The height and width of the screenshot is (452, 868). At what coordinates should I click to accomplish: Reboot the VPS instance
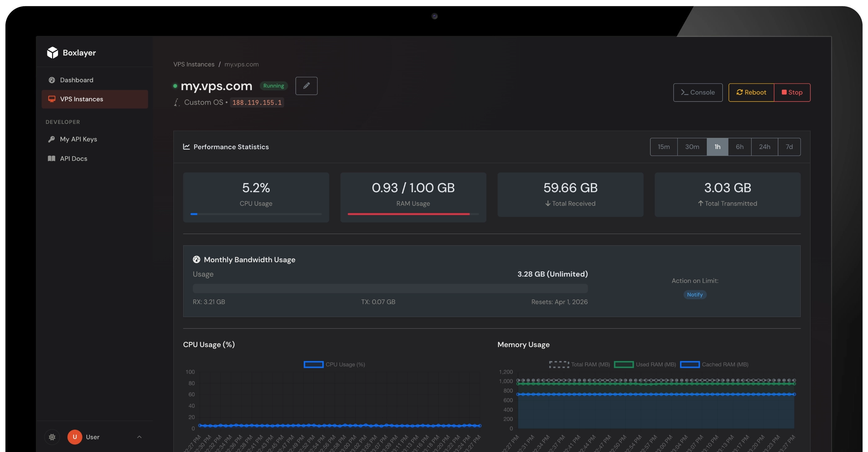tap(751, 92)
